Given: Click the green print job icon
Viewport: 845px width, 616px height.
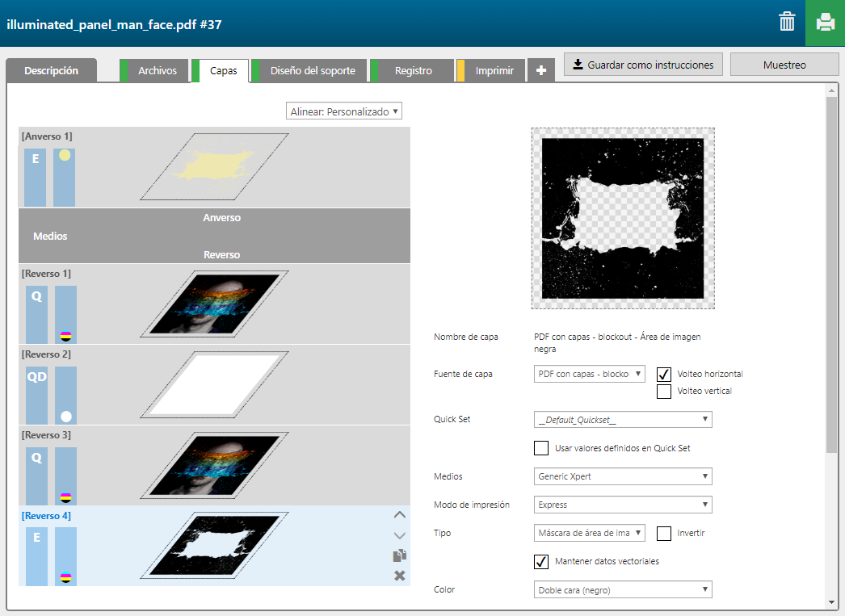Looking at the screenshot, I should tap(825, 23).
